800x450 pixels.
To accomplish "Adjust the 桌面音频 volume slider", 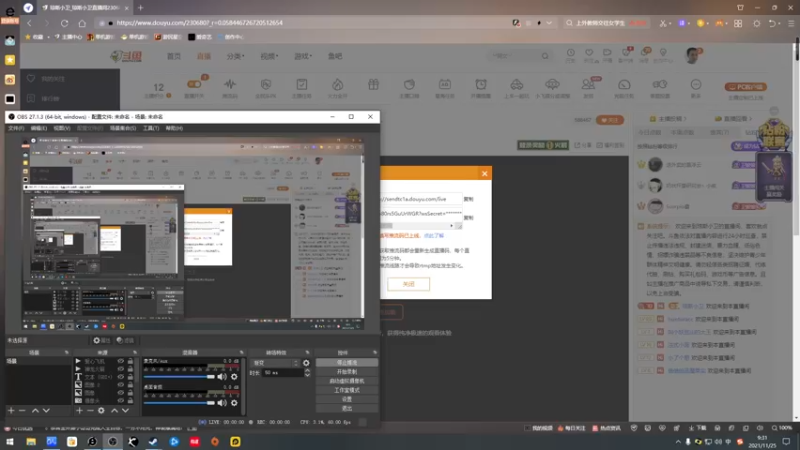I will (x=179, y=403).
